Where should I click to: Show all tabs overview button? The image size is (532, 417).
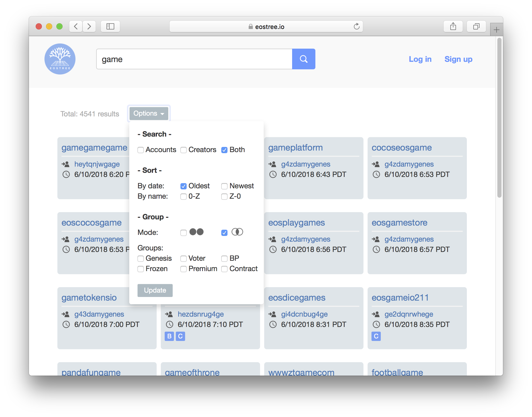point(476,26)
